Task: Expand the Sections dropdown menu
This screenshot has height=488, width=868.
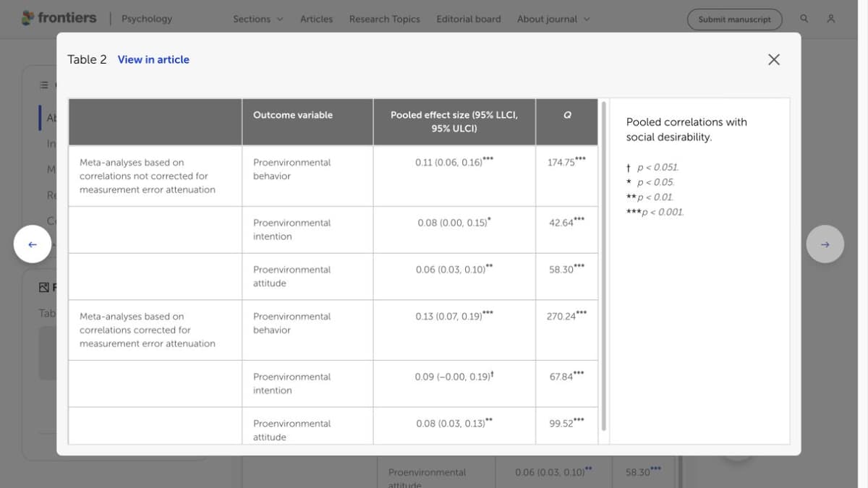Action: click(258, 19)
